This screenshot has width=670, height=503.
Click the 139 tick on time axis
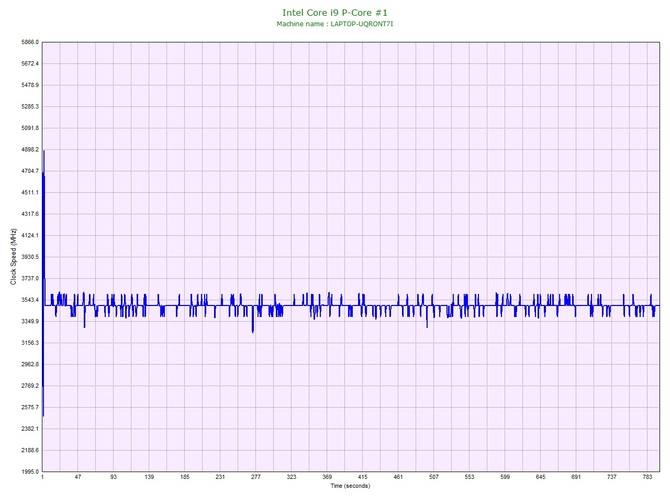coord(149,477)
